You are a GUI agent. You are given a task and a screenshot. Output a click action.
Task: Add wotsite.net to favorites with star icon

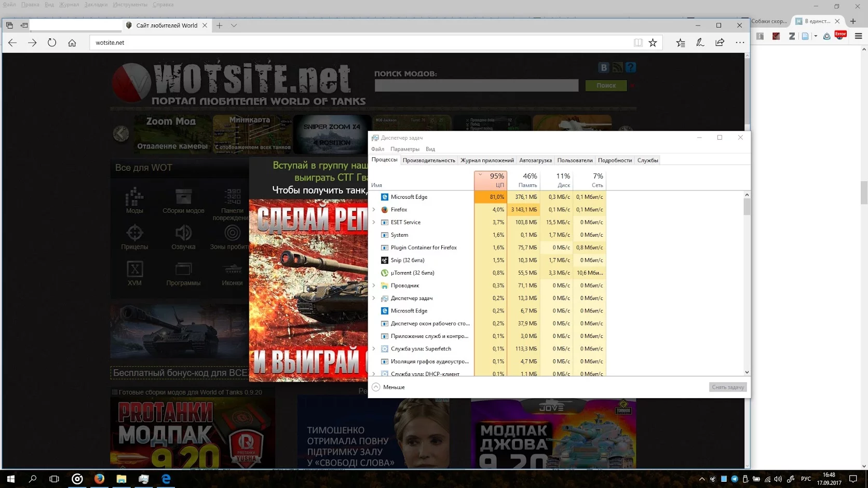pyautogui.click(x=653, y=43)
